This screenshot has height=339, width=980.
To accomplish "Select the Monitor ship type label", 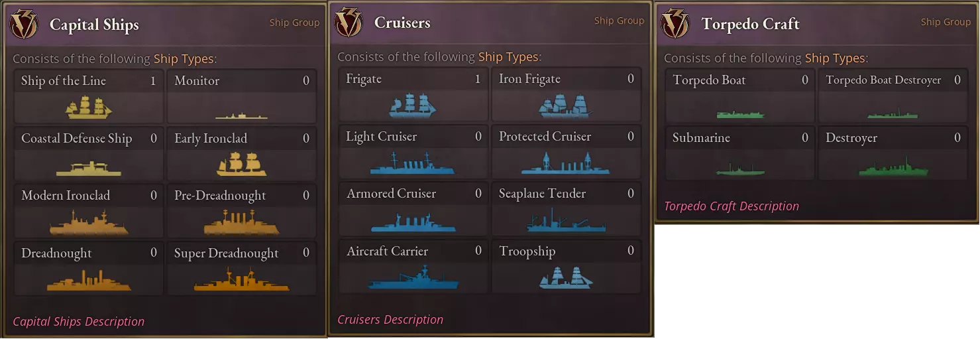I will coord(197,81).
